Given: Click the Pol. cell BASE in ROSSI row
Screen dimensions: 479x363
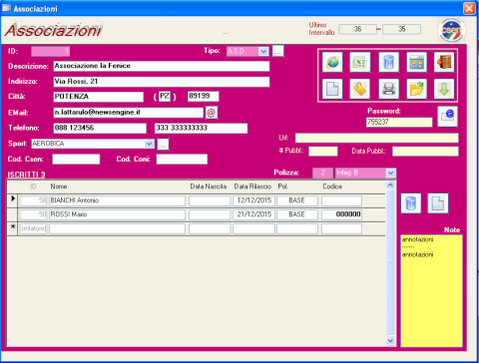Looking at the screenshot, I should coord(297,215).
